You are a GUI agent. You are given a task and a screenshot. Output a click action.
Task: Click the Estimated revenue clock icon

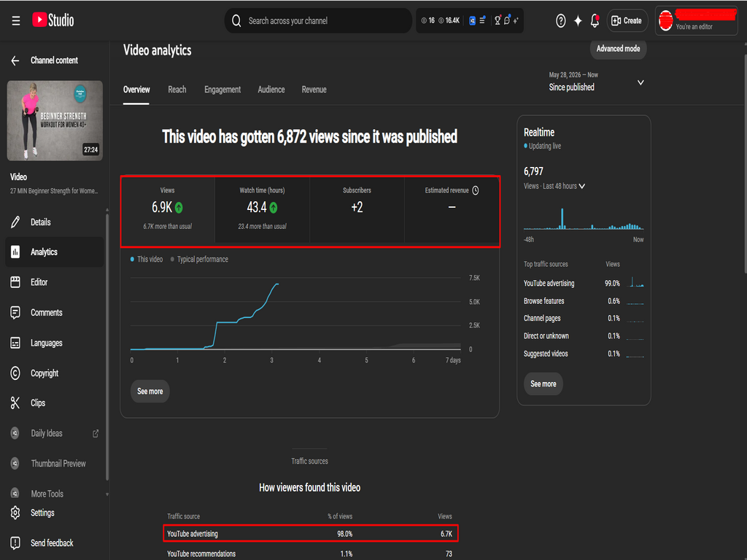(x=476, y=190)
